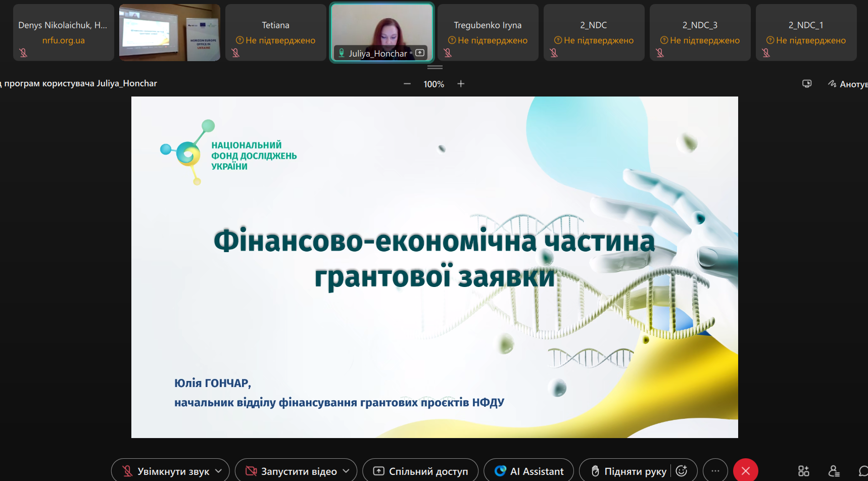Click the red leave meeting button

pos(745,471)
